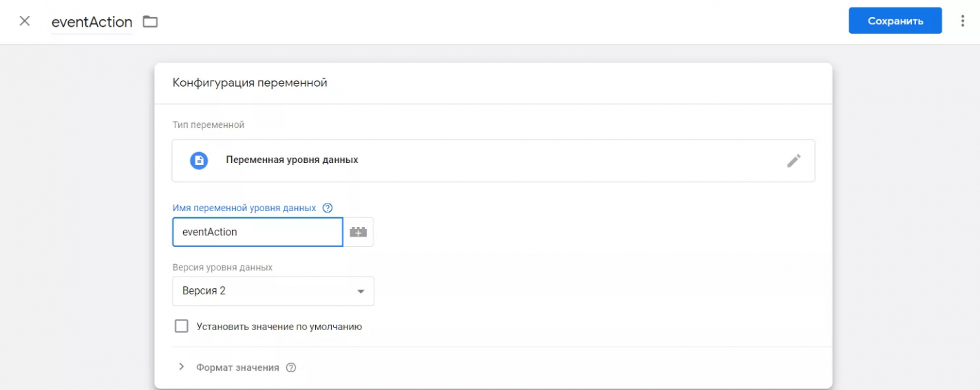Enable the Установить значение по умолчанию checkbox
This screenshot has width=980, height=390.
(182, 326)
